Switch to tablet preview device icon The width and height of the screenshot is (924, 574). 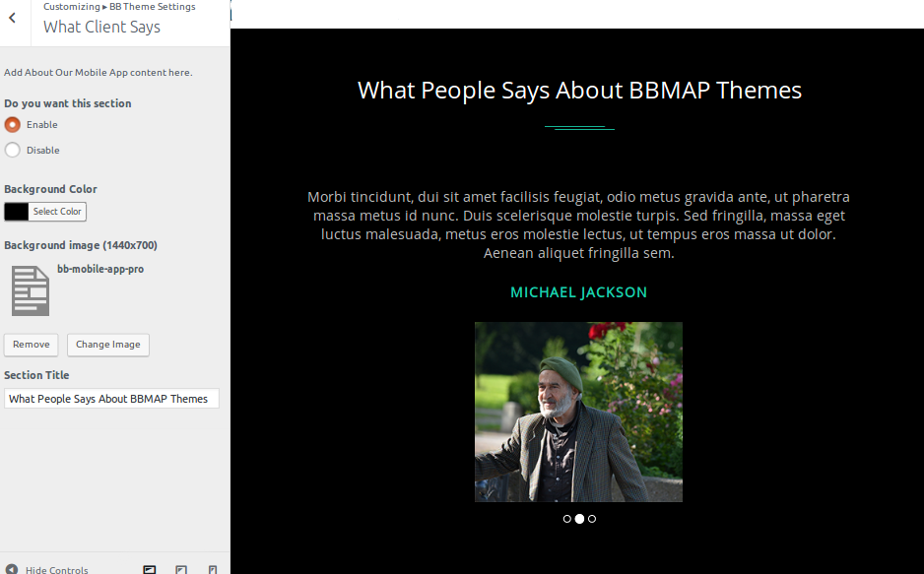[x=181, y=569]
